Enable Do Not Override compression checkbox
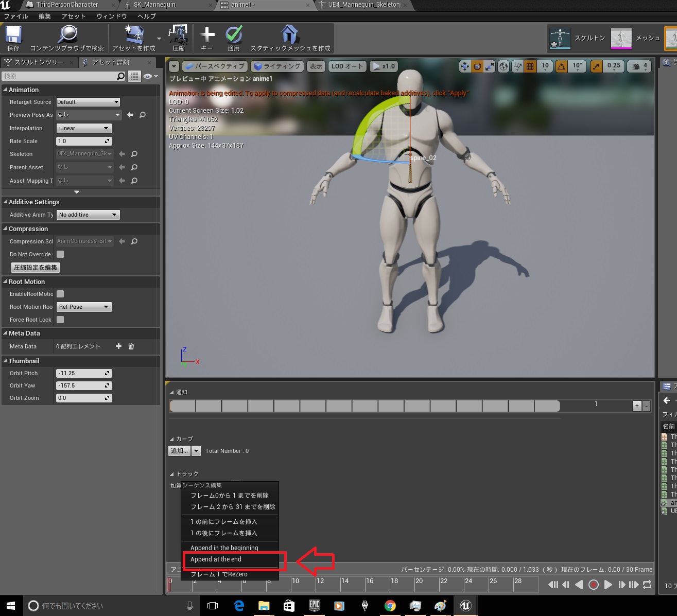Image resolution: width=677 pixels, height=616 pixels. 59,254
